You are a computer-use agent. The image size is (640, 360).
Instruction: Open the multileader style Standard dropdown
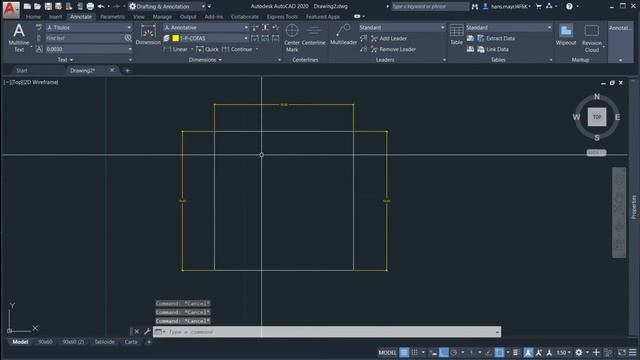click(402, 27)
